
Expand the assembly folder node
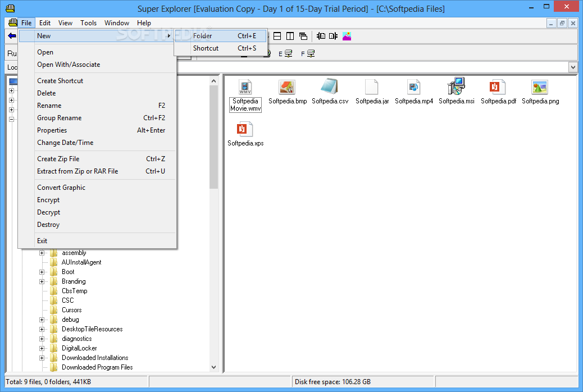(42, 253)
